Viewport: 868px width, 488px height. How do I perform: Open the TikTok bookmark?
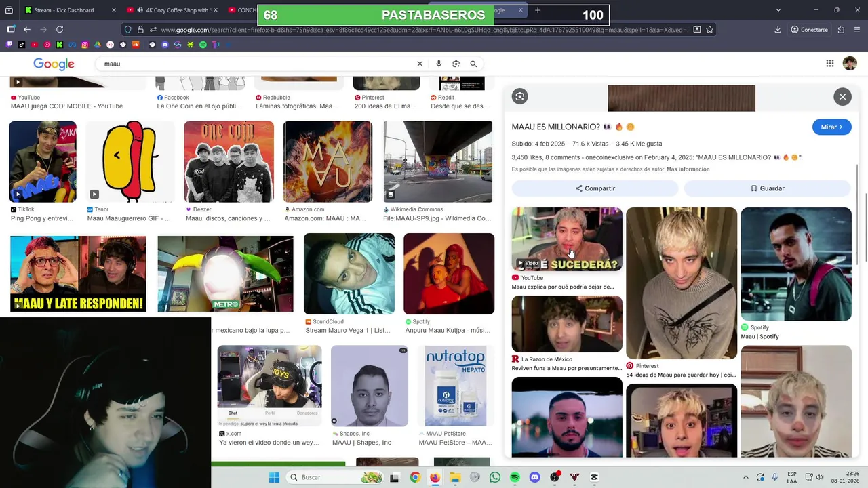[x=22, y=45]
